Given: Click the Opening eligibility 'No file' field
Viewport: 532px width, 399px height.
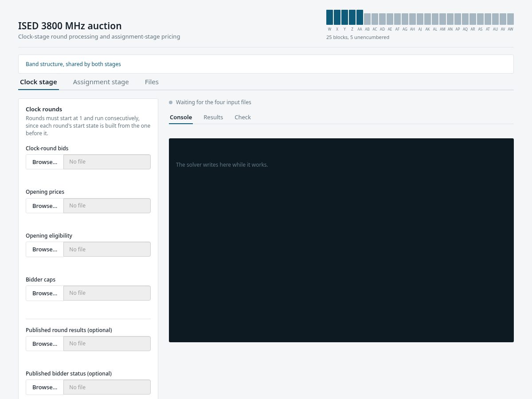Looking at the screenshot, I should click(x=107, y=249).
